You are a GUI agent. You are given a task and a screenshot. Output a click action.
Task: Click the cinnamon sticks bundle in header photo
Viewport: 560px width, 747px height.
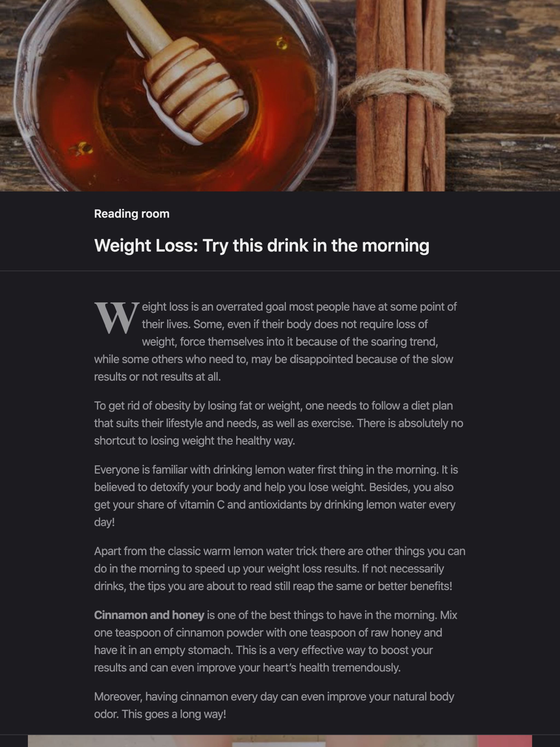401,95
